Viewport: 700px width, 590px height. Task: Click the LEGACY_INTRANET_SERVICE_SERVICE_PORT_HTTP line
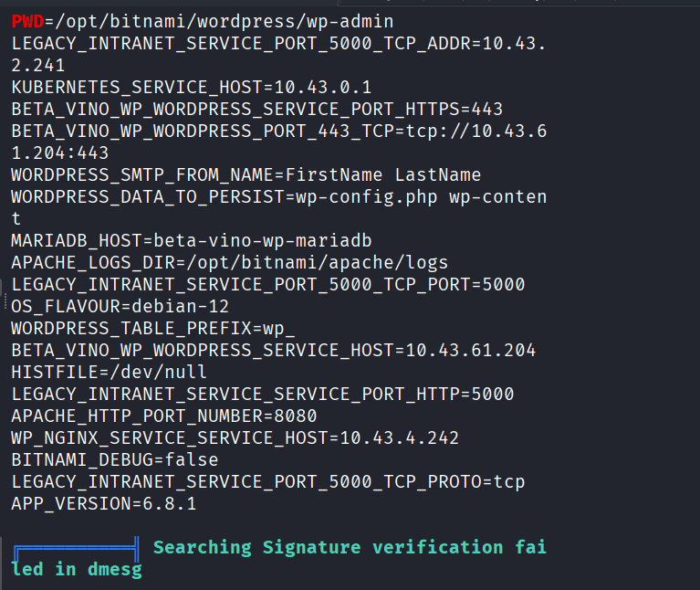click(x=263, y=395)
